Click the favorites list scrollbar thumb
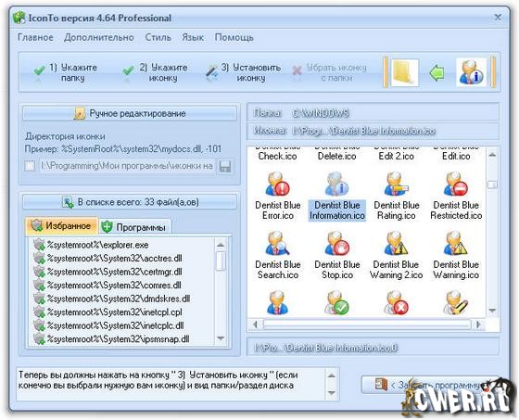Image resolution: width=519 pixels, height=420 pixels. coord(221,261)
